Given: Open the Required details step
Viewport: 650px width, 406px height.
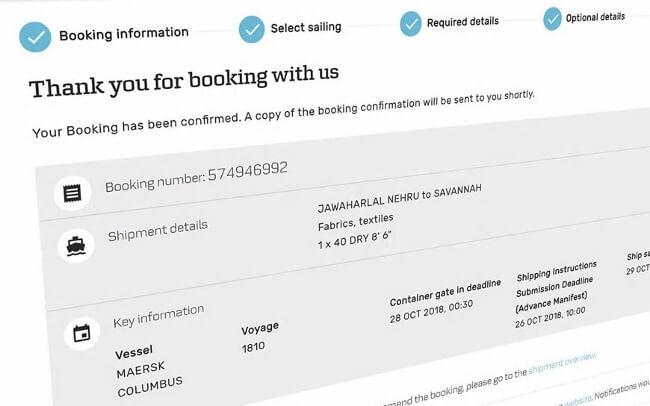Looking at the screenshot, I should pyautogui.click(x=463, y=22).
